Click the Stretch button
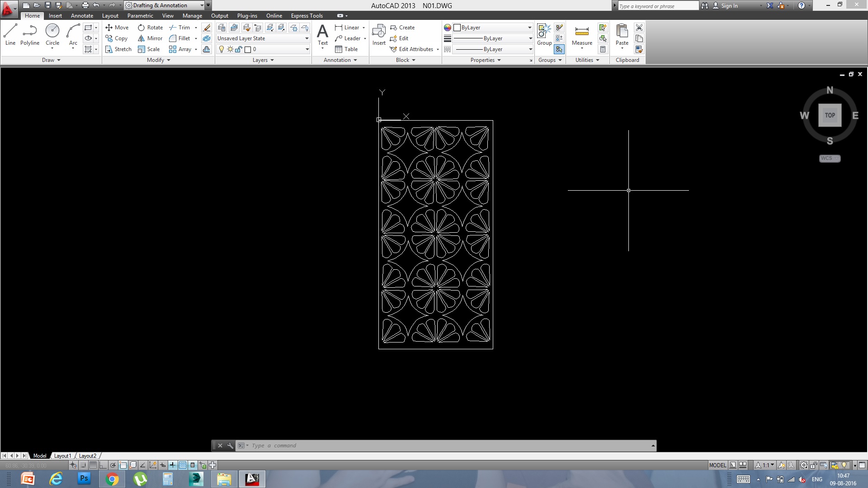 click(x=118, y=49)
